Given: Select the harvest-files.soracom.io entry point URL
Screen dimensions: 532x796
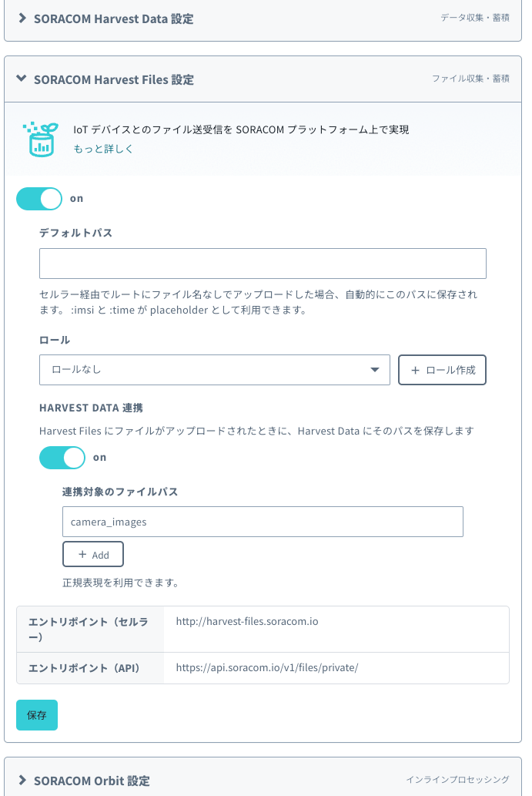Looking at the screenshot, I should [x=247, y=621].
